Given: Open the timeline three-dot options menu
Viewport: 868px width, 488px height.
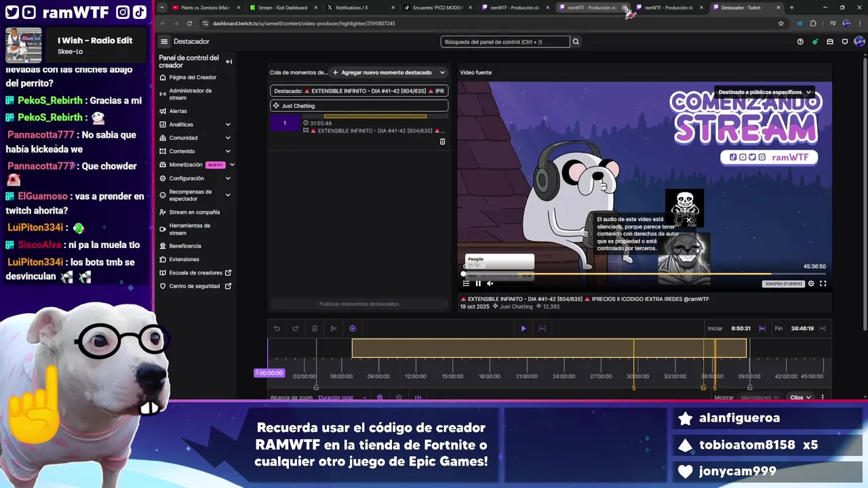Looking at the screenshot, I should [823, 398].
